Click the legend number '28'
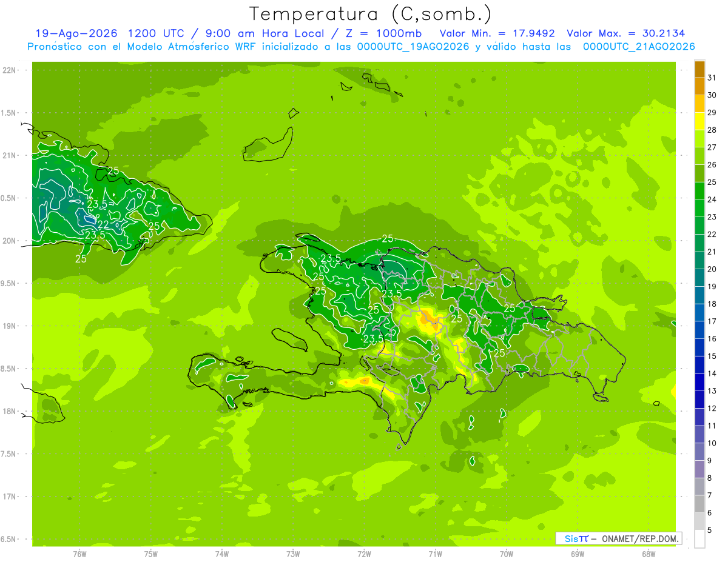 pos(712,130)
